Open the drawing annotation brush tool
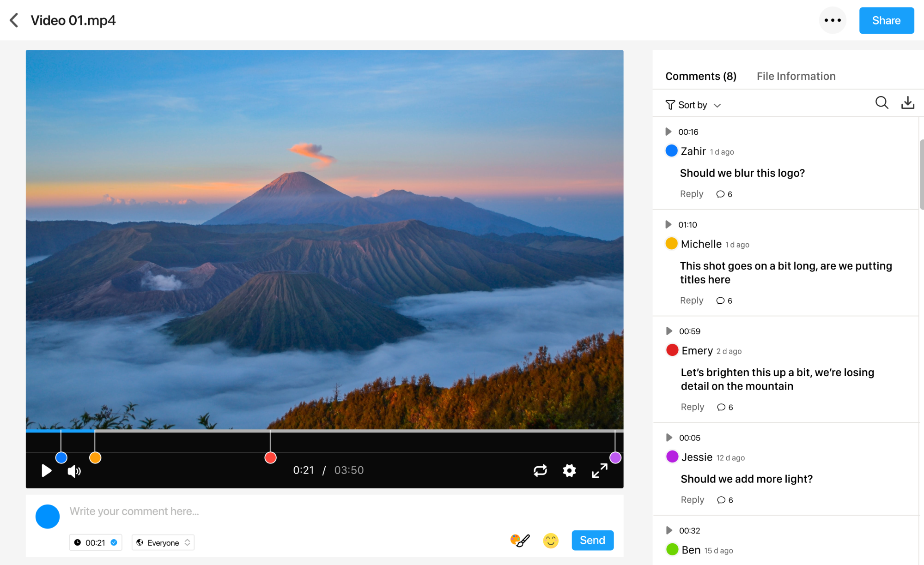924x565 pixels. [x=520, y=540]
